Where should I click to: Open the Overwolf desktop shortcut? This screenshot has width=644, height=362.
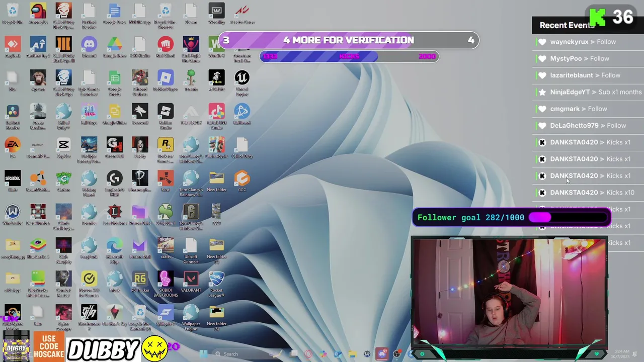140,114
